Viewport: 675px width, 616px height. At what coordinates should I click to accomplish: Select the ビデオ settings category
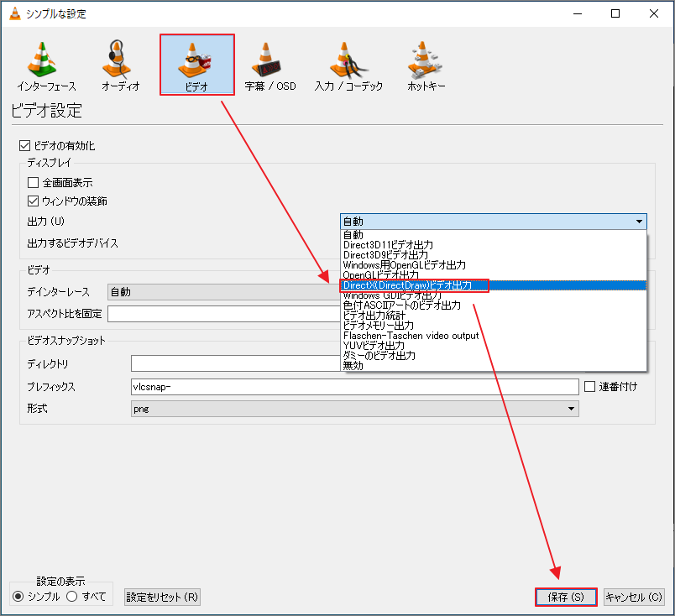coord(197,65)
